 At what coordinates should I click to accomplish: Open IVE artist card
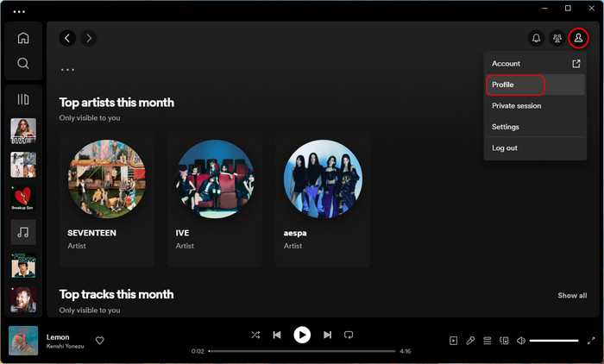pyautogui.click(x=215, y=199)
